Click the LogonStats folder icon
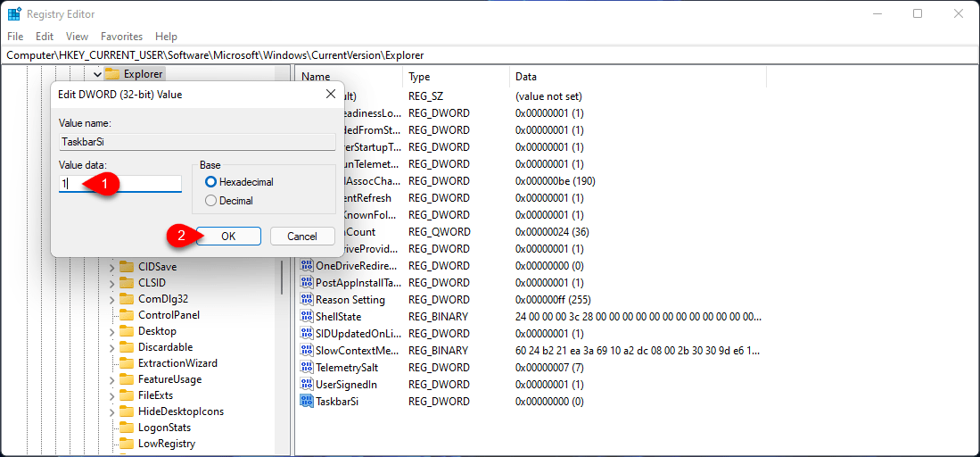Viewport: 980px width, 457px height. click(x=127, y=428)
